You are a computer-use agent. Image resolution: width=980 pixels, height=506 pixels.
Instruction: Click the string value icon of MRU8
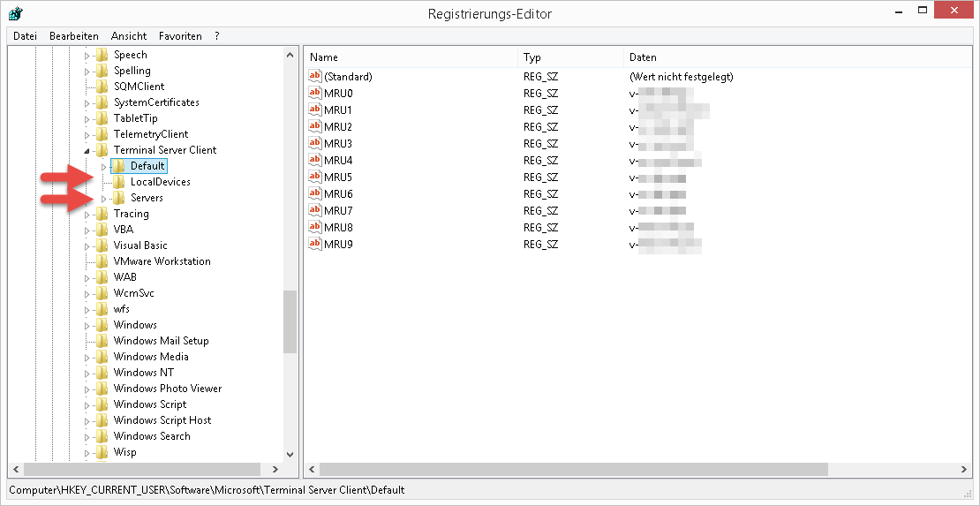315,227
